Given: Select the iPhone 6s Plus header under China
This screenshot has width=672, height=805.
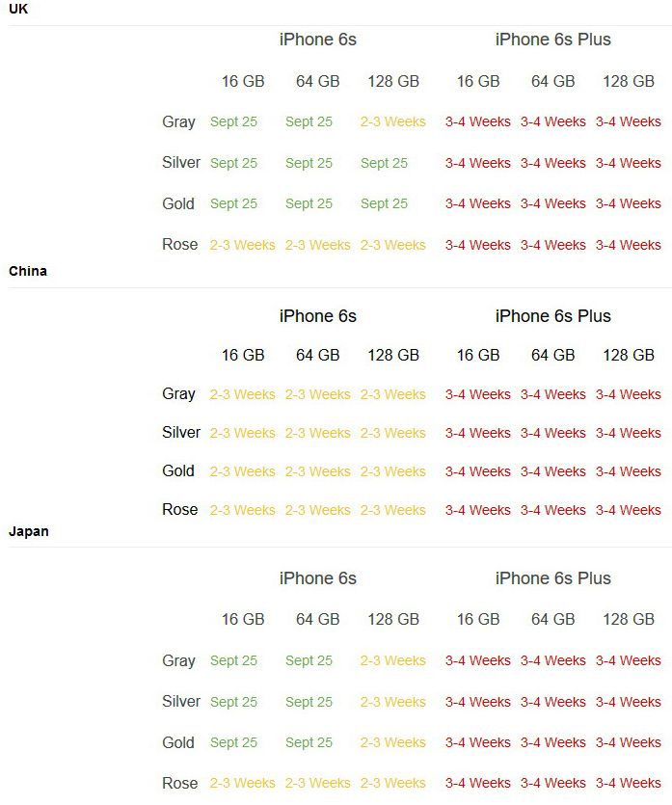Looking at the screenshot, I should coord(553,316).
